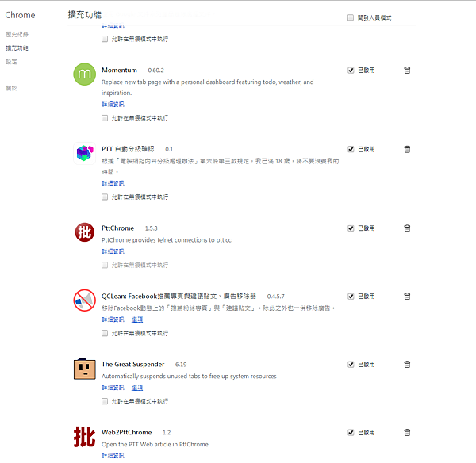Disable the PTT 自動分級確認 extension
Viewport: 476px width, 463px height.
tap(351, 149)
